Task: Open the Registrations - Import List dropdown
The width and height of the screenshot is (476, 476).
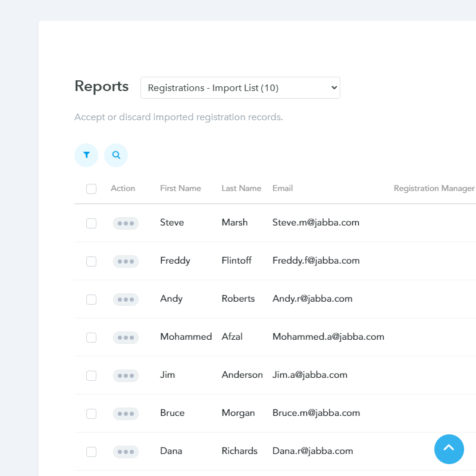Action: (x=240, y=88)
